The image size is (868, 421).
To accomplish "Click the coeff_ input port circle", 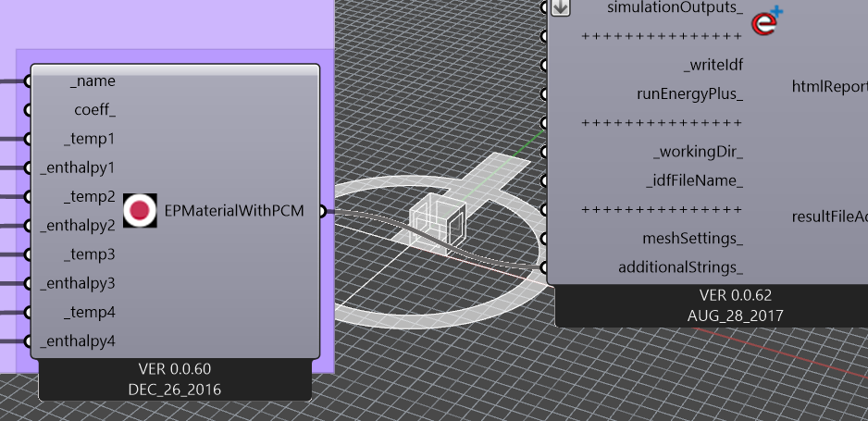I will 28,110.
